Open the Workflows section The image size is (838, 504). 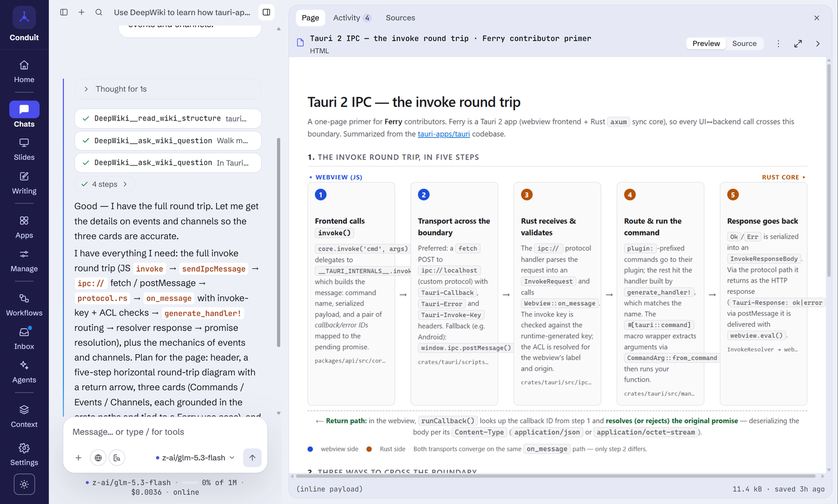(24, 305)
